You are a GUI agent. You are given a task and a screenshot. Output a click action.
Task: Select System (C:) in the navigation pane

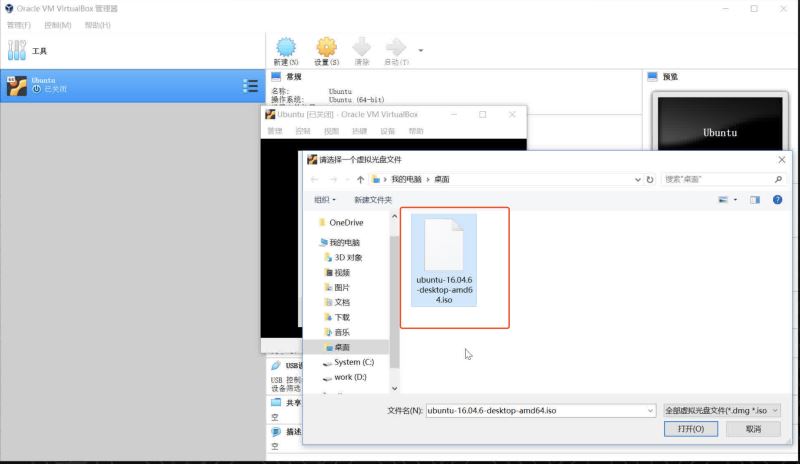pos(353,362)
